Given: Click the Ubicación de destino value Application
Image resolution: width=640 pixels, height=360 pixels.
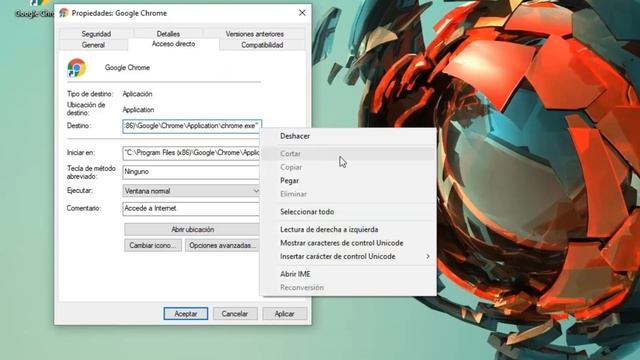Looking at the screenshot, I should point(138,110).
